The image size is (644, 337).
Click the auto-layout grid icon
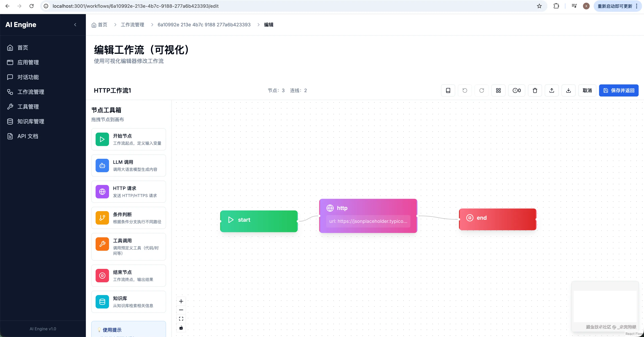click(498, 90)
